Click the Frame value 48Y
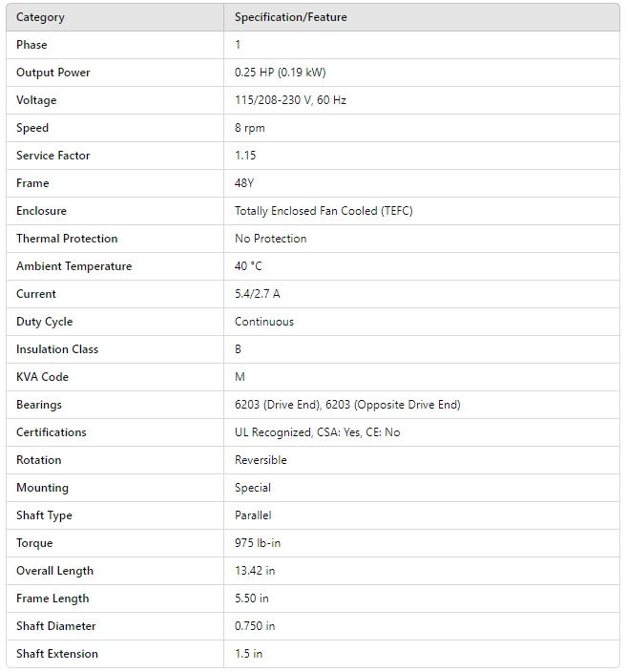The height and width of the screenshot is (672, 627). [x=247, y=183]
